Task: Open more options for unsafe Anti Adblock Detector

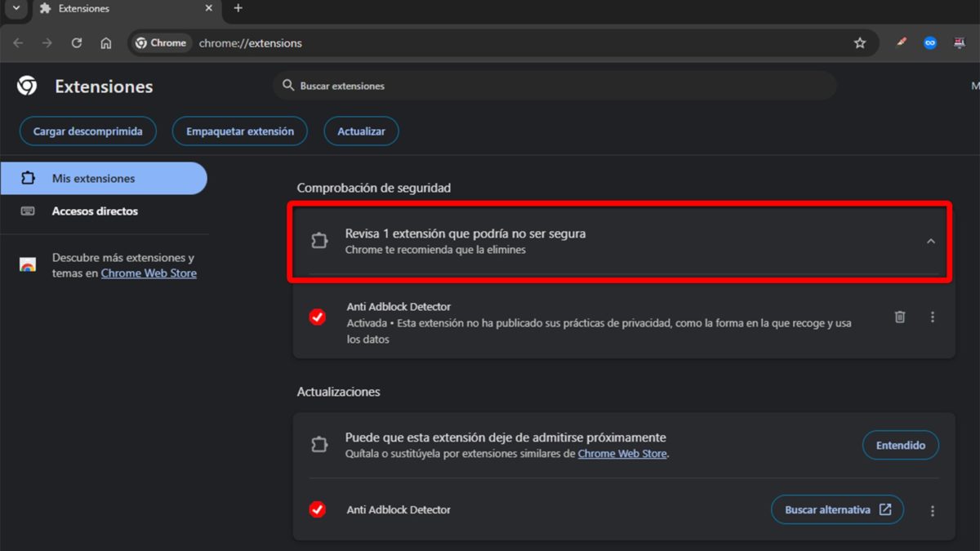Action: point(933,317)
